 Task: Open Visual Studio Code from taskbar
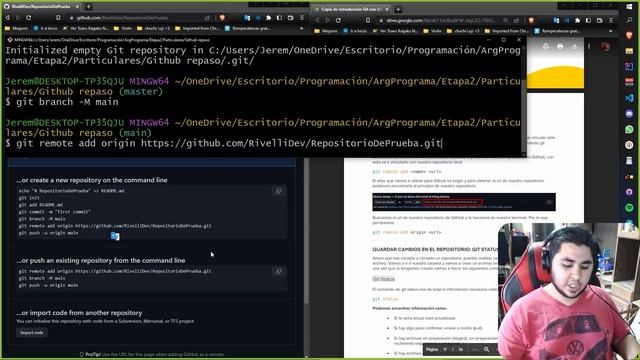[x=629, y=98]
